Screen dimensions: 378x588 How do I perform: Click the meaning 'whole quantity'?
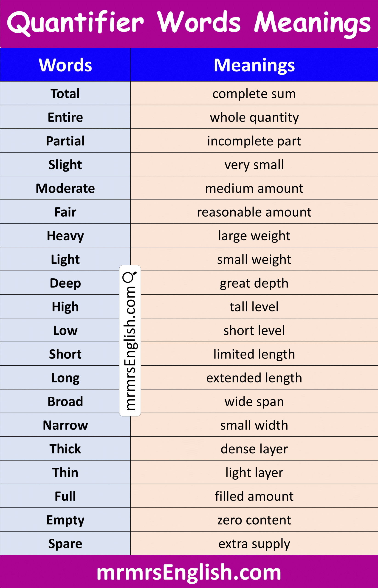click(254, 117)
